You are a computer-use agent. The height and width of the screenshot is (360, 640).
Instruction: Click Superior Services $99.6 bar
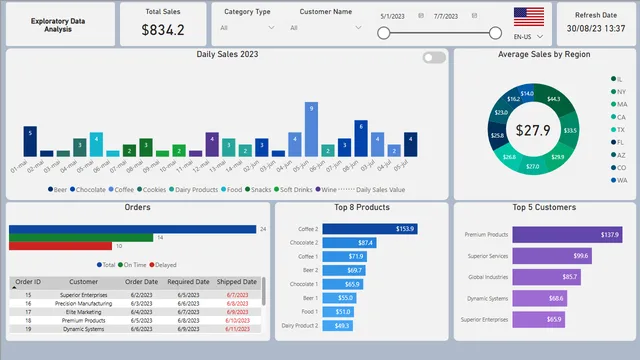click(552, 256)
